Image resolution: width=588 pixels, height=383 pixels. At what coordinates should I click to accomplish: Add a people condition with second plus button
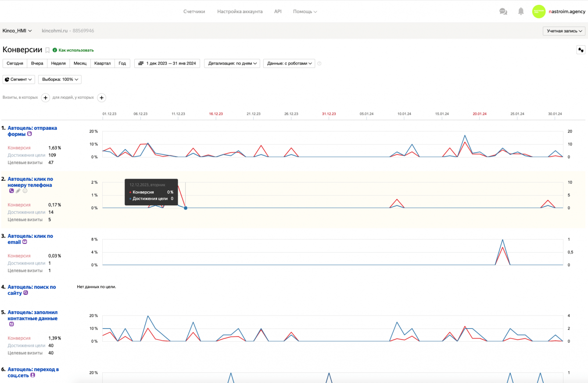101,98
